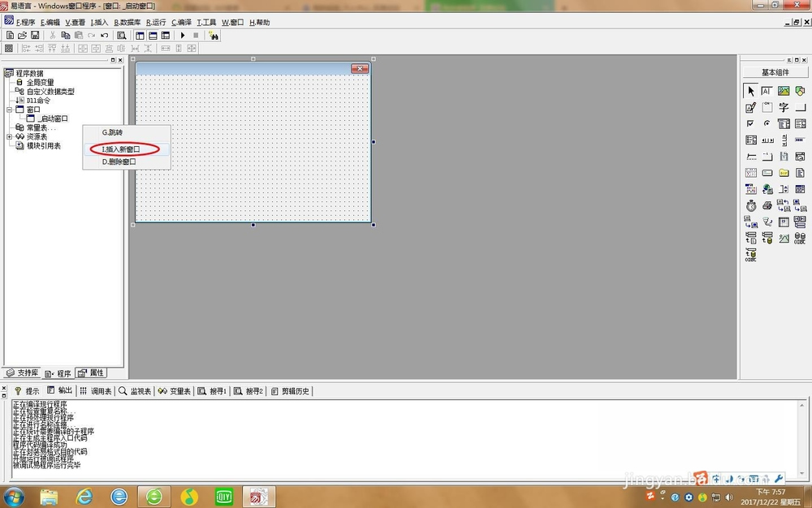Select the pointer tool in 基本组件
Screen dimensions: 812x508
tap(750, 91)
